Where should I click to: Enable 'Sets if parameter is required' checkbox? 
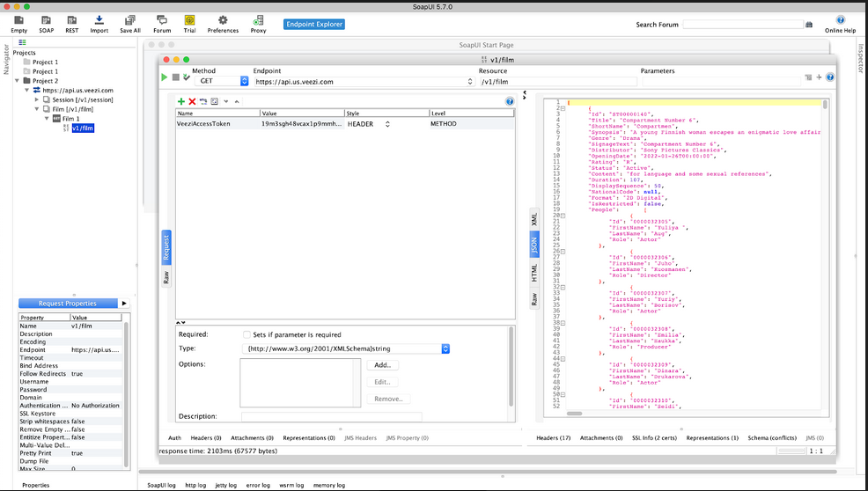(x=246, y=334)
